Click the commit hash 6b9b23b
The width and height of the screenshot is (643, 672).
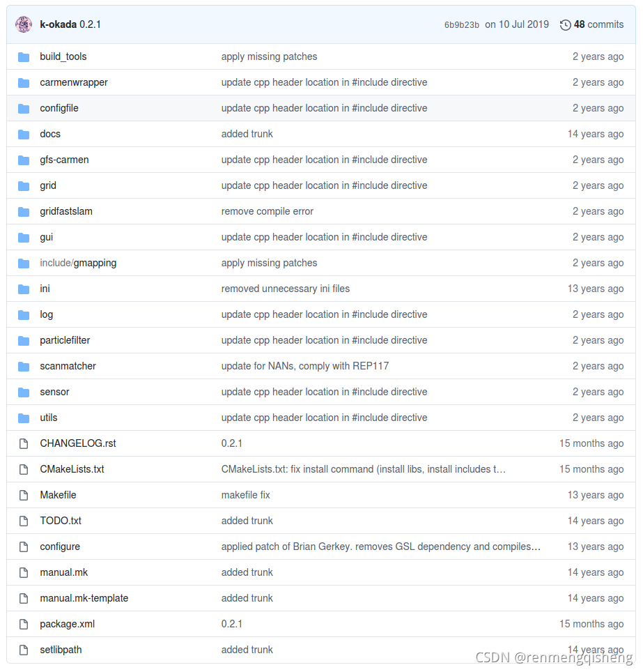tap(460, 24)
